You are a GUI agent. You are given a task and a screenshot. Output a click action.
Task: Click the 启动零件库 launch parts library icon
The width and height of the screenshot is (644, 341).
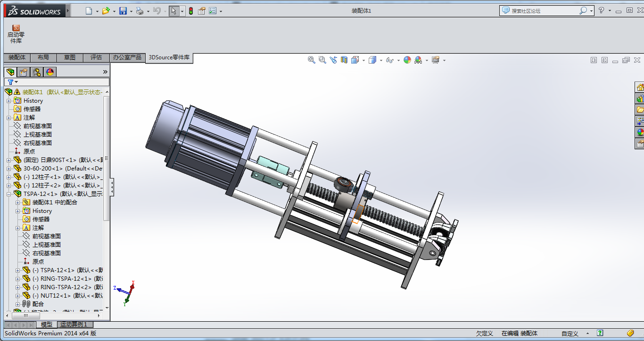click(16, 33)
